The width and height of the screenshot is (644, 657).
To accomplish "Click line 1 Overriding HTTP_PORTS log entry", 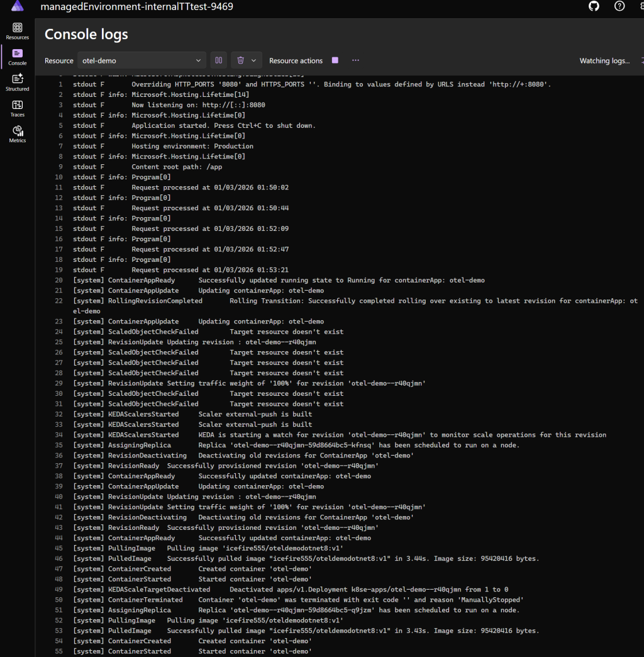I will [x=312, y=84].
